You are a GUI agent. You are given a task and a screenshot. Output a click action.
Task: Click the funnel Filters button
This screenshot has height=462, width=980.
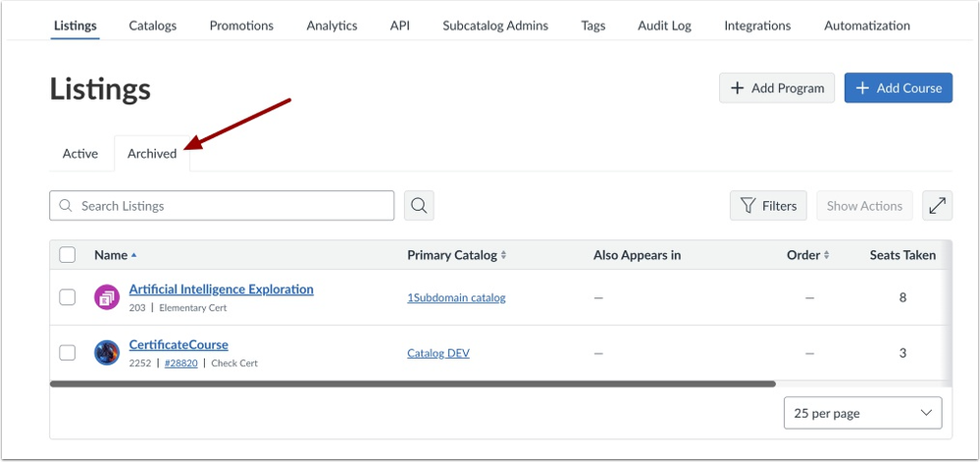point(768,206)
